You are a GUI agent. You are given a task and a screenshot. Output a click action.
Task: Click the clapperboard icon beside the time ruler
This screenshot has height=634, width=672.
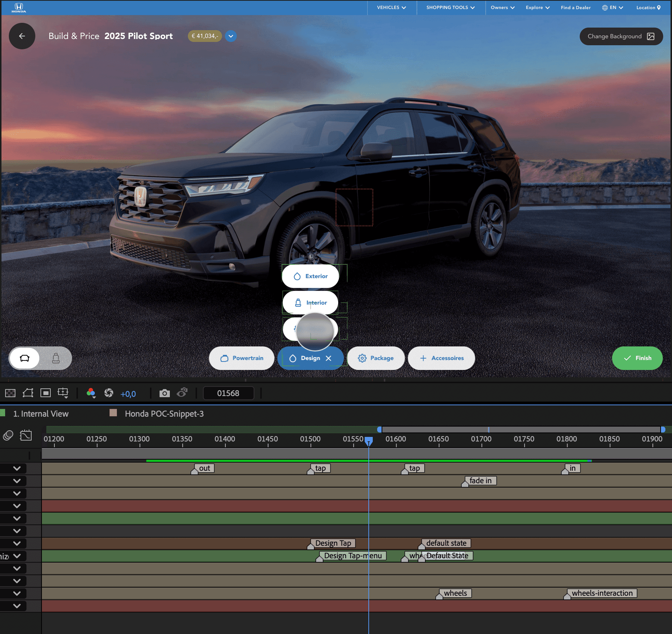click(26, 435)
